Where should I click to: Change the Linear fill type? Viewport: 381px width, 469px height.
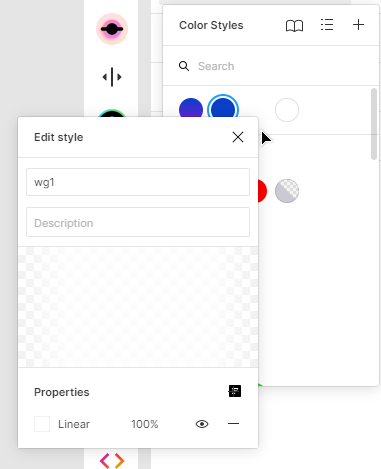(74, 424)
